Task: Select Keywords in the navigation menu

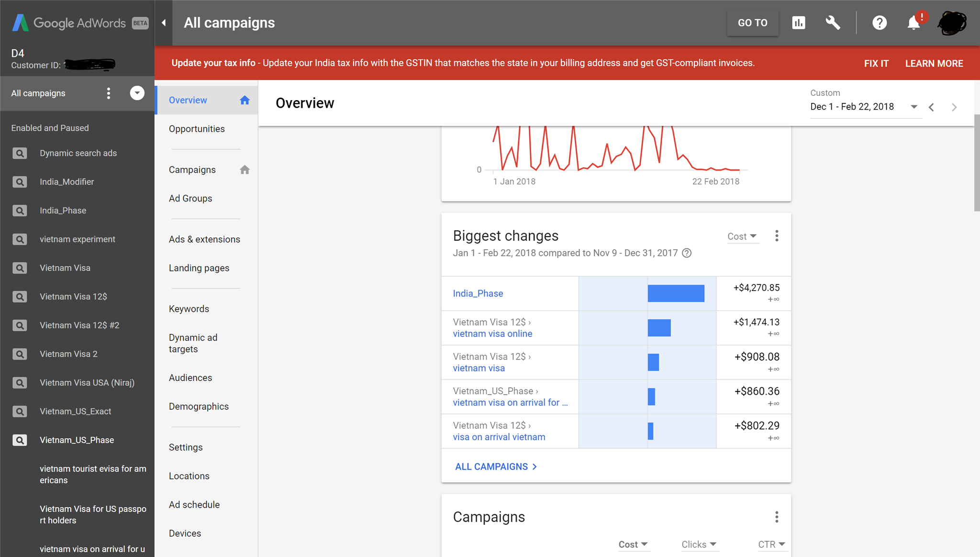Action: coord(189,309)
